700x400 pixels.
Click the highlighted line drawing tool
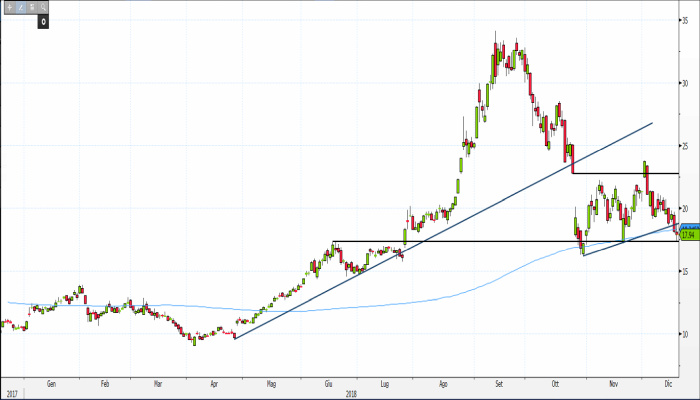[19, 8]
